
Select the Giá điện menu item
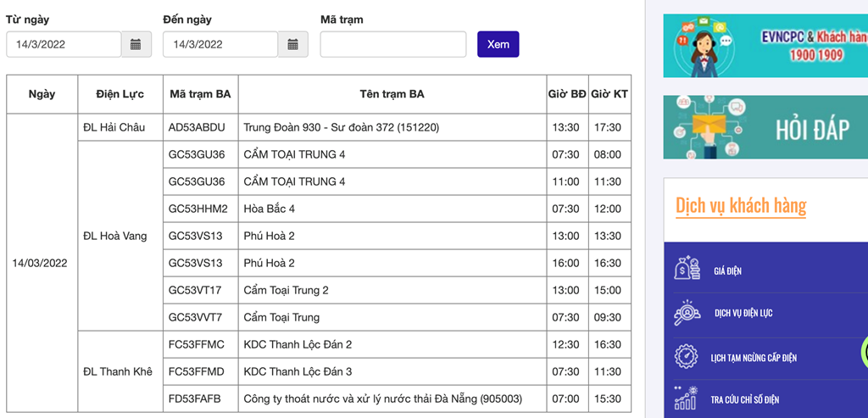(728, 270)
